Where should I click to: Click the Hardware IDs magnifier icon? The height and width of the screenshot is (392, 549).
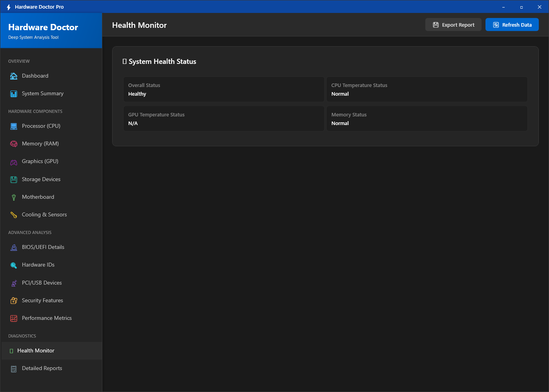tap(14, 265)
